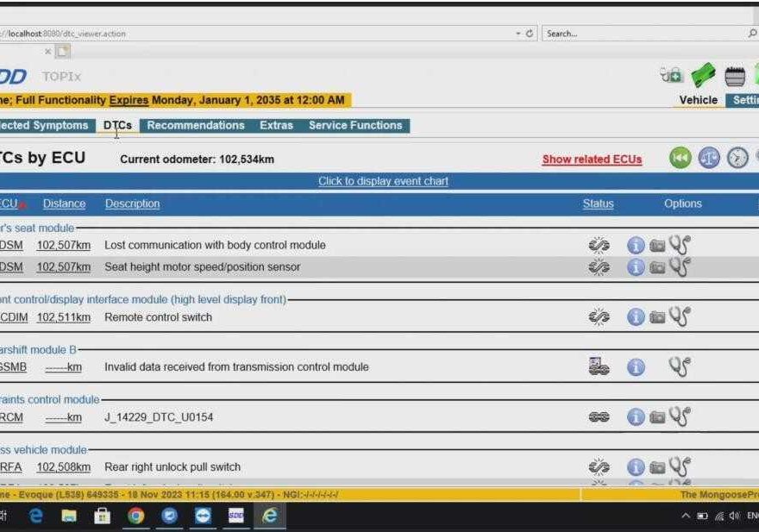Click the clock circular icon

tap(737, 158)
